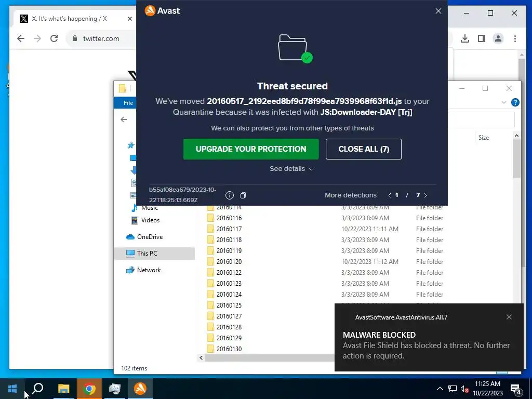The image size is (532, 399).
Task: Click the info icon in the Avast popup
Action: pos(229,195)
